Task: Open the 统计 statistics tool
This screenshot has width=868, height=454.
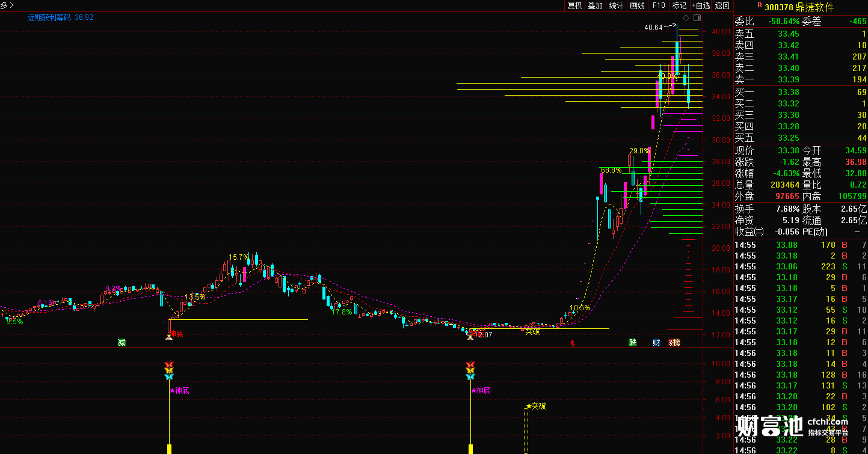Action: (616, 5)
